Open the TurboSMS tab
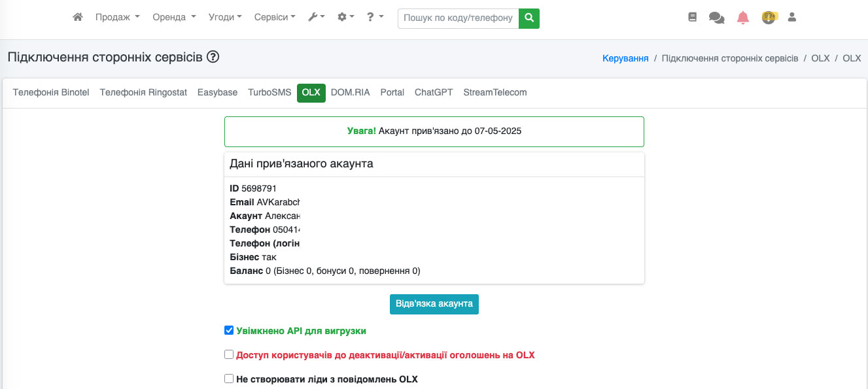 [x=269, y=93]
